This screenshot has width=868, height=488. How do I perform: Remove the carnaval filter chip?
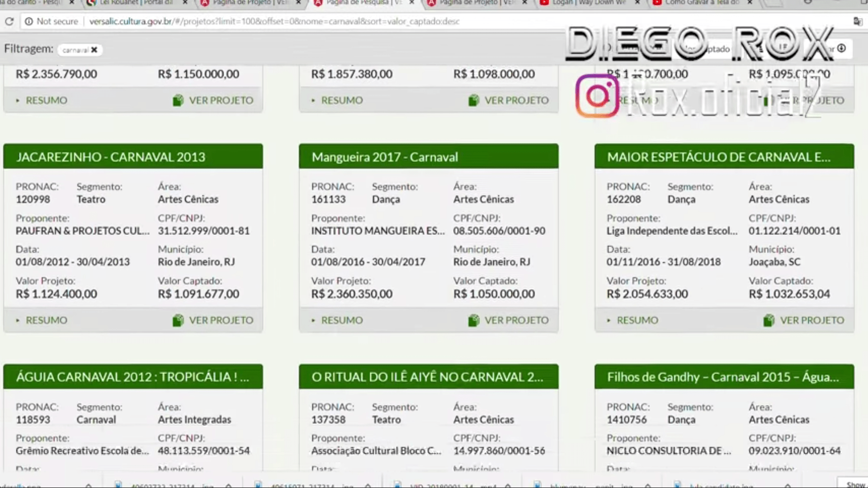(x=94, y=50)
